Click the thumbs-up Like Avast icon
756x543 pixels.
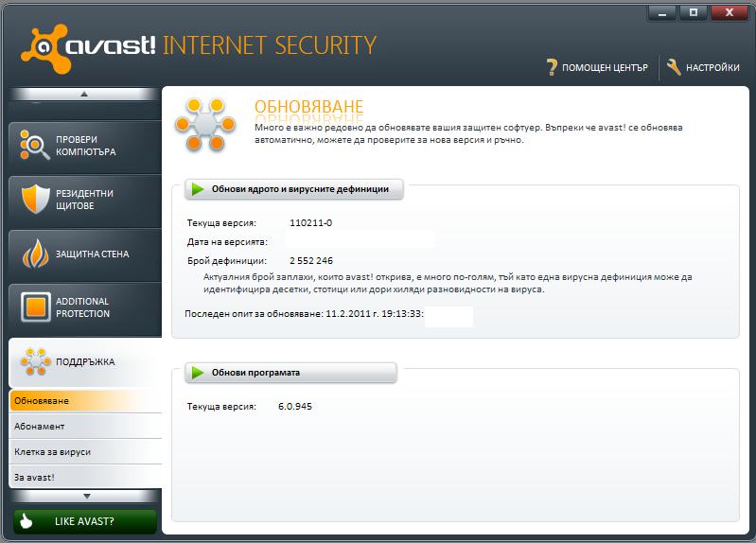26,521
